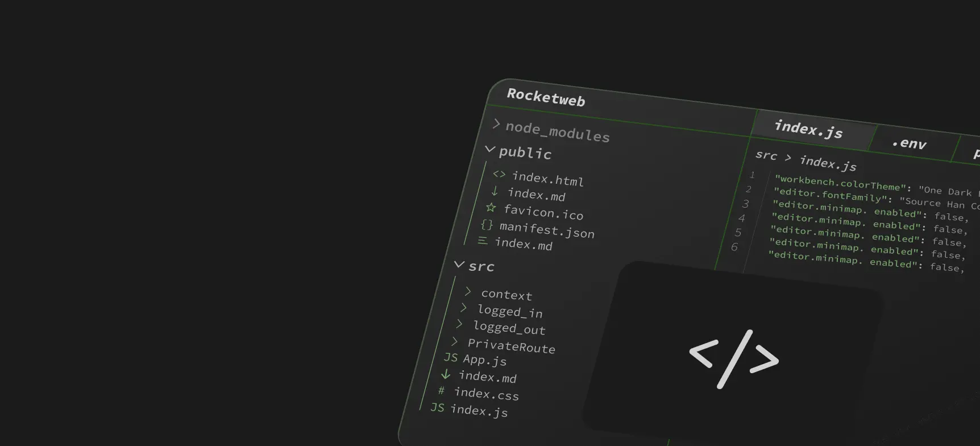Click the large code brackets icon on the dark card
This screenshot has height=446, width=980.
point(734,358)
